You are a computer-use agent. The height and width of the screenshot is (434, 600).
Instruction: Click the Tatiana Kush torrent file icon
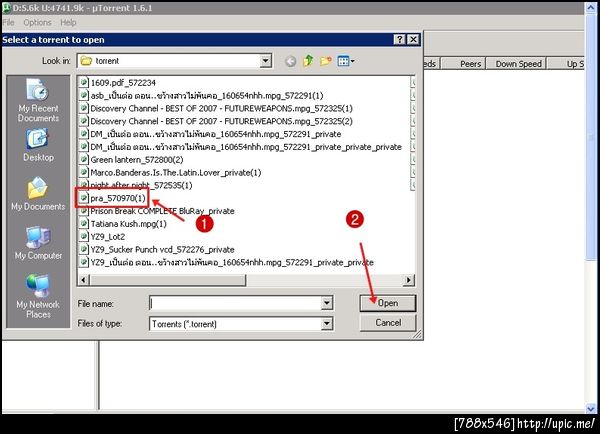(x=83, y=224)
